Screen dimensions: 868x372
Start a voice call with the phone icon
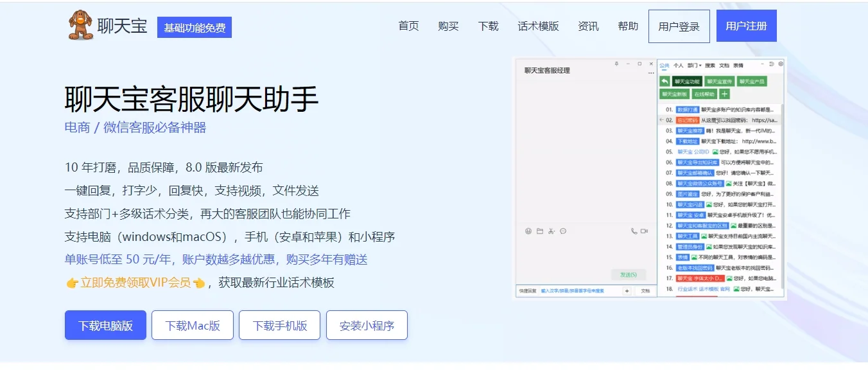(634, 231)
